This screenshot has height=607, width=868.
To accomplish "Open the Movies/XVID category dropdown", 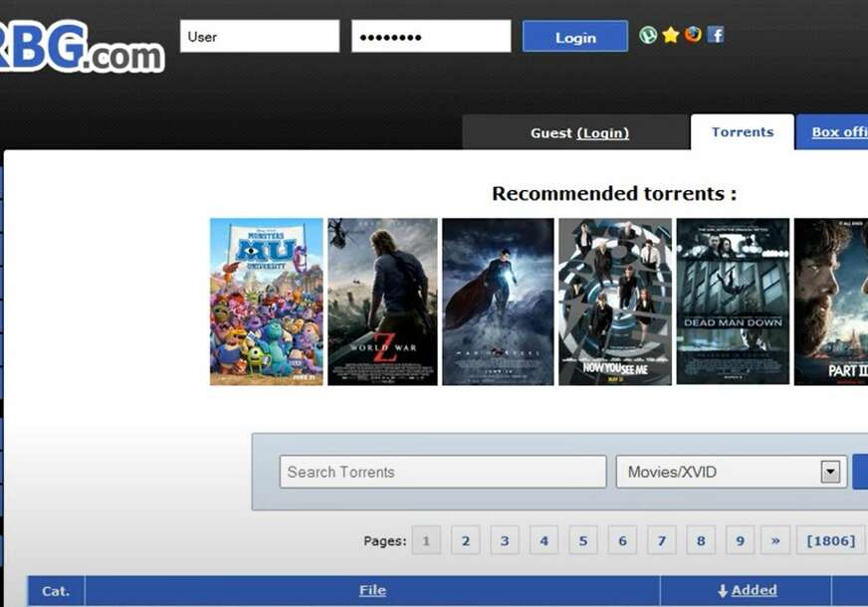I will pyautogui.click(x=732, y=472).
